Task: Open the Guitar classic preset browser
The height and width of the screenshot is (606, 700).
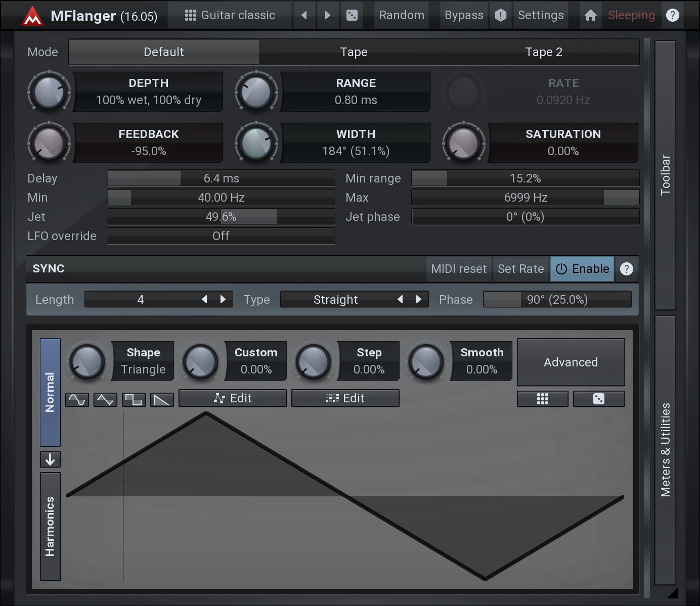Action: (230, 15)
